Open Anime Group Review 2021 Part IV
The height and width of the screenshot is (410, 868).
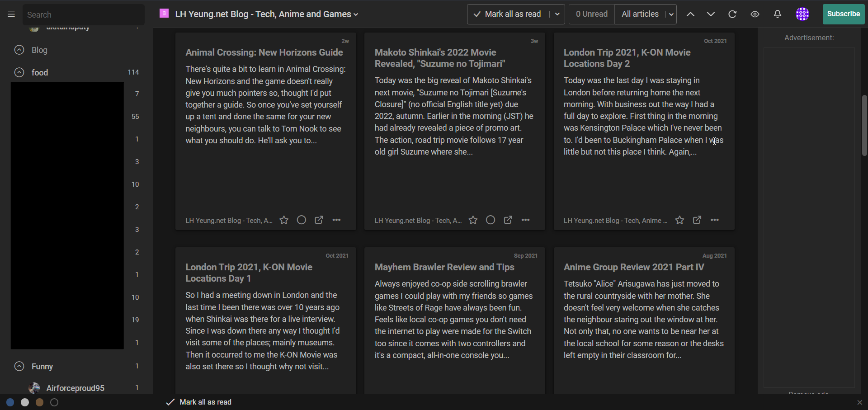(634, 267)
